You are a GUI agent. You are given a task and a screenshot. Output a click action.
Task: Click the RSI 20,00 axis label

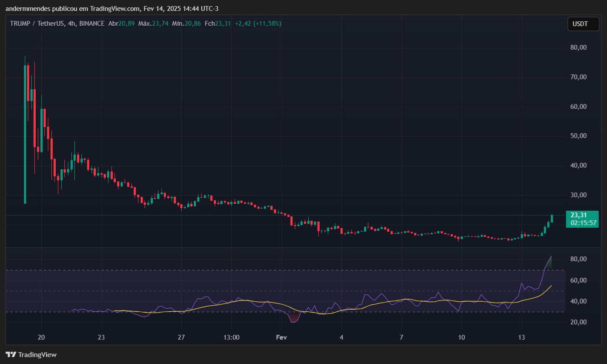click(579, 322)
